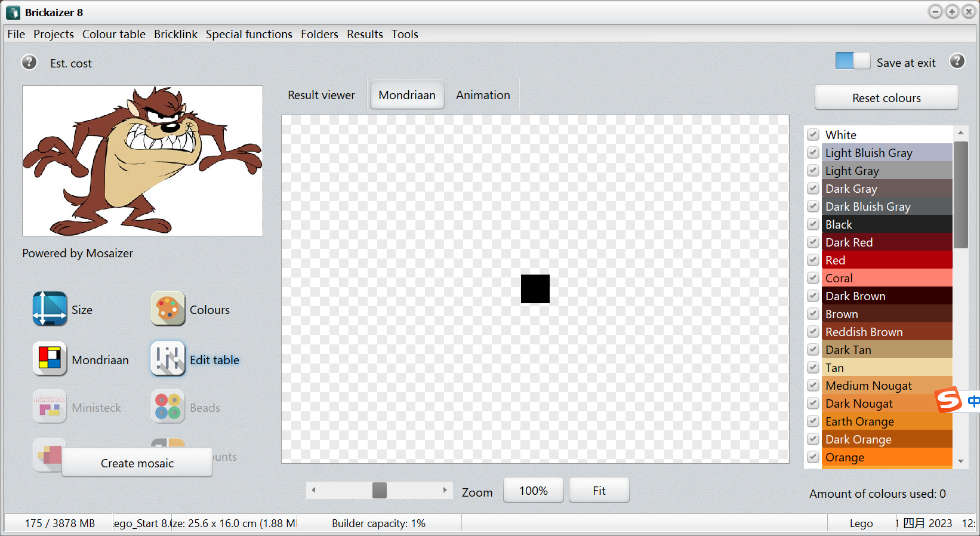This screenshot has width=980, height=536.
Task: Open the Results menu
Action: pos(365,34)
